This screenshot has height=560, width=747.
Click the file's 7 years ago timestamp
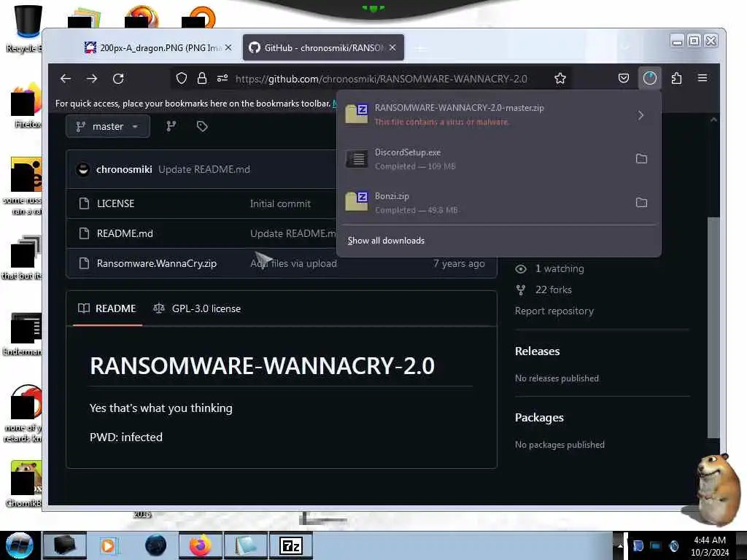[x=459, y=263]
